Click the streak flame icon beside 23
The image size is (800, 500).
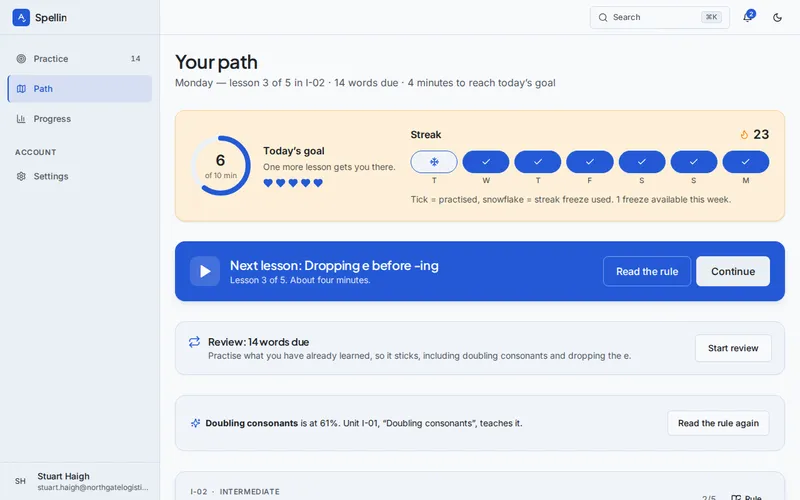pyautogui.click(x=744, y=135)
